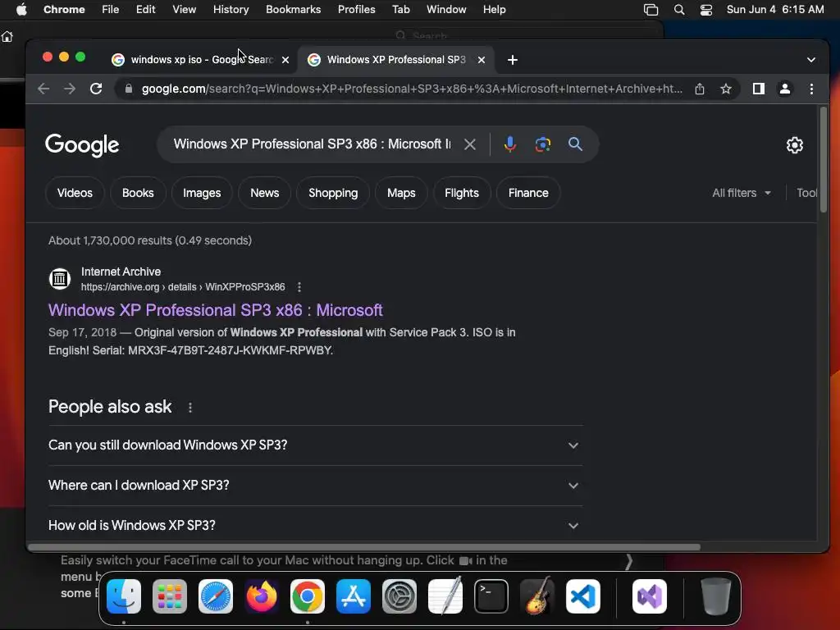Screen dimensions: 840x630
Task: Open three-dot options beside archive.org result
Action: [299, 287]
